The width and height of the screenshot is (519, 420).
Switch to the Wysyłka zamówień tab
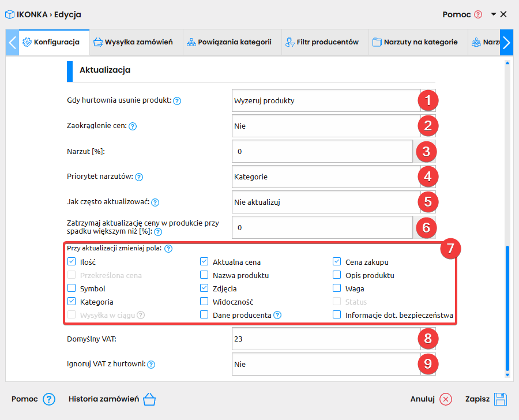tap(133, 42)
